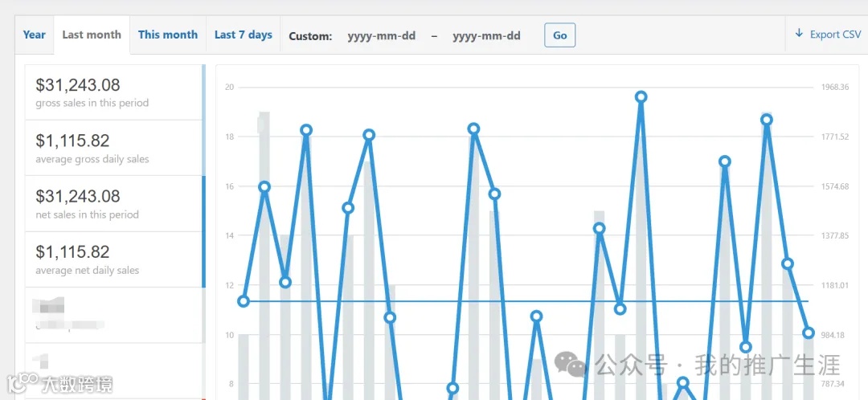Apply custom range with Go button

pyautogui.click(x=559, y=35)
